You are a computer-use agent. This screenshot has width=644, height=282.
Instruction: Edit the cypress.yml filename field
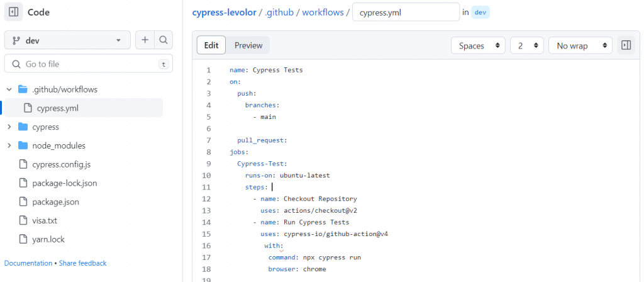406,13
